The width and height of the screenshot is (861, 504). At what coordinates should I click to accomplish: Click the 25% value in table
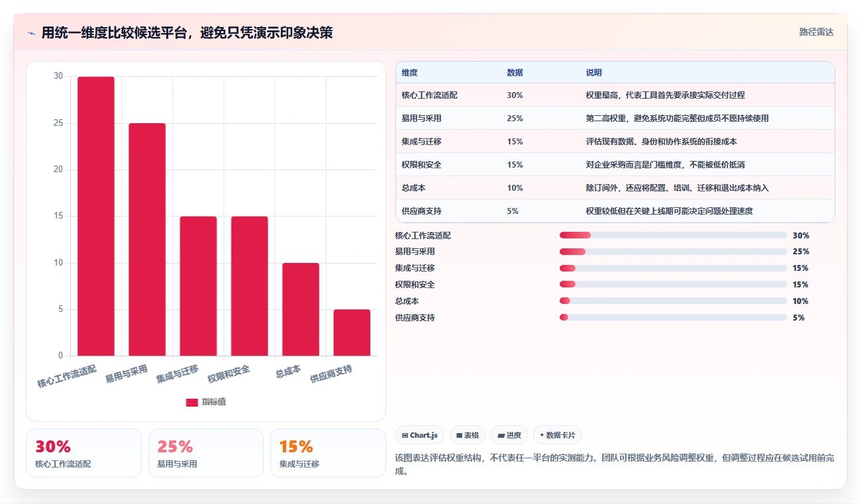click(x=515, y=119)
